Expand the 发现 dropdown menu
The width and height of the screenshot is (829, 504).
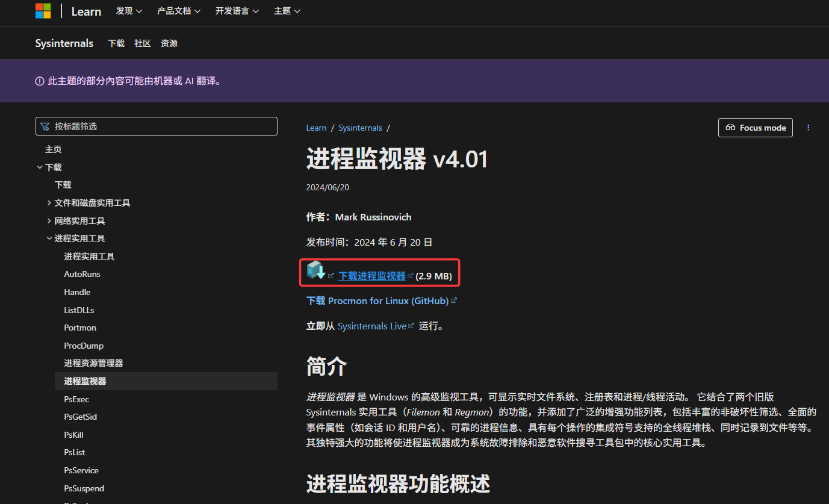(x=129, y=11)
